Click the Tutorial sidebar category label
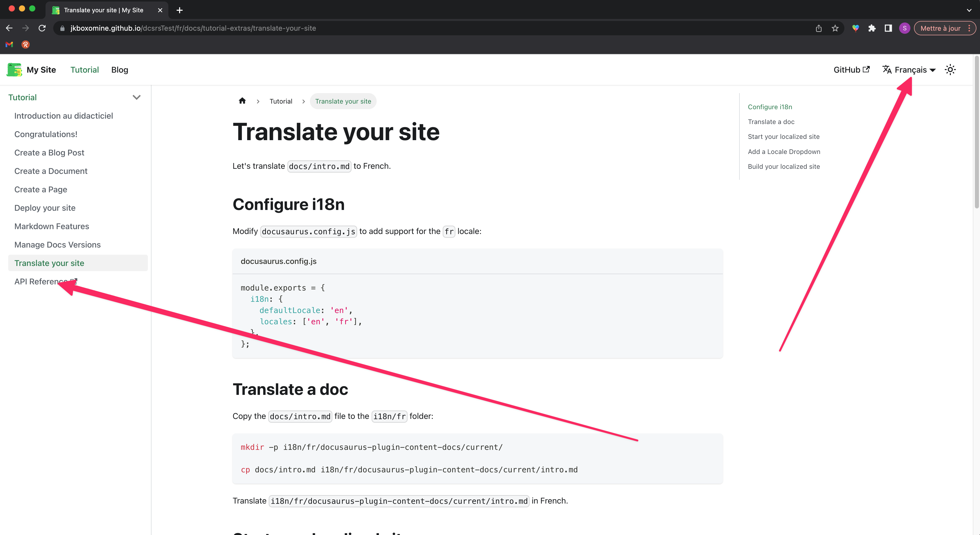Viewport: 980px width, 535px height. pos(23,97)
